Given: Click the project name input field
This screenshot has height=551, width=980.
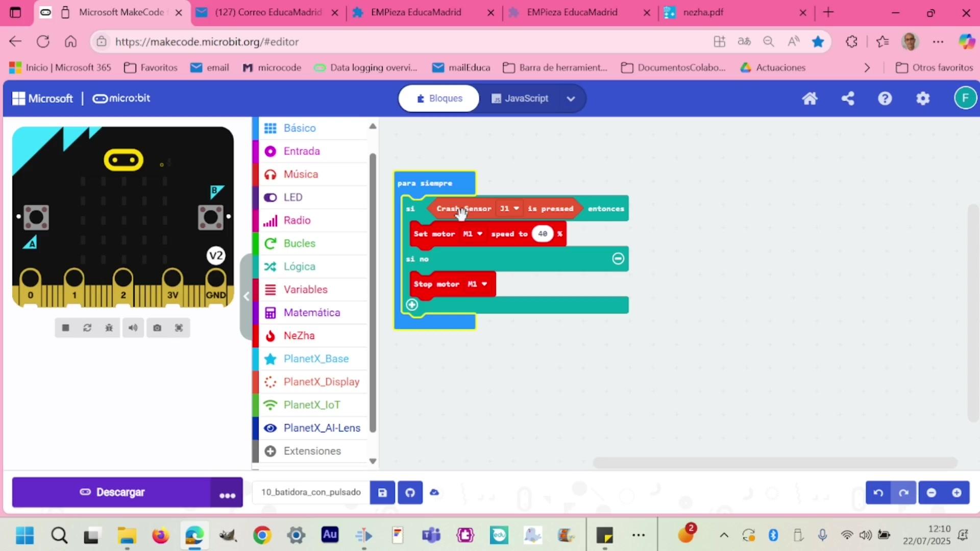Looking at the screenshot, I should [311, 492].
